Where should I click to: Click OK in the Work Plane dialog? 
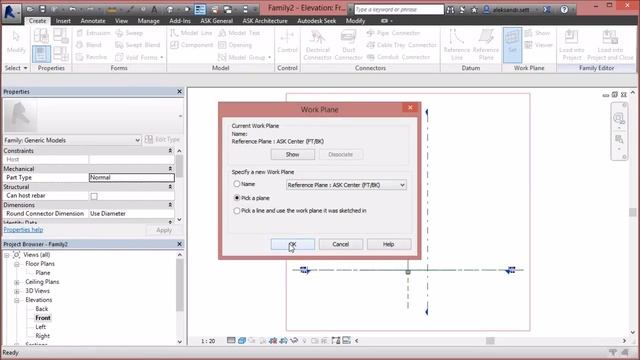[293, 244]
